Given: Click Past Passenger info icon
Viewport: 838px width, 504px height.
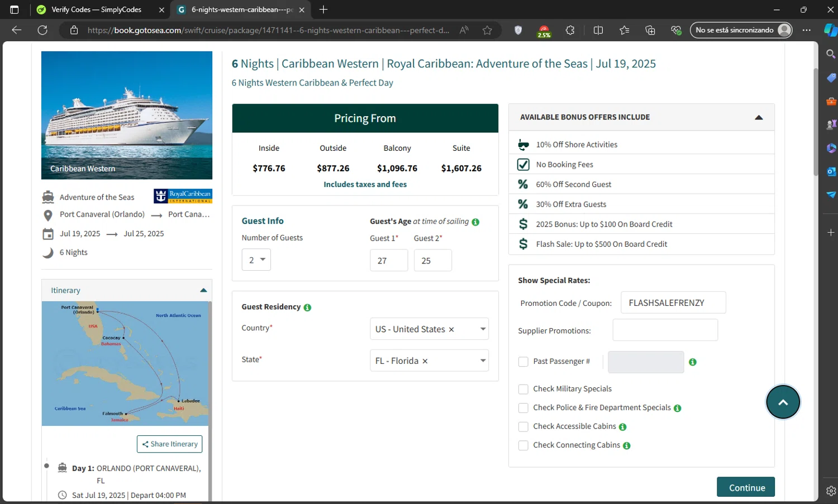Looking at the screenshot, I should click(693, 362).
